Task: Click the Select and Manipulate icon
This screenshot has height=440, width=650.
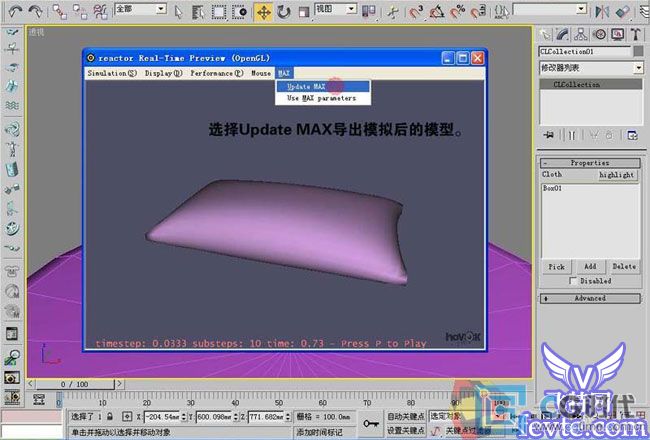Action: click(392, 12)
